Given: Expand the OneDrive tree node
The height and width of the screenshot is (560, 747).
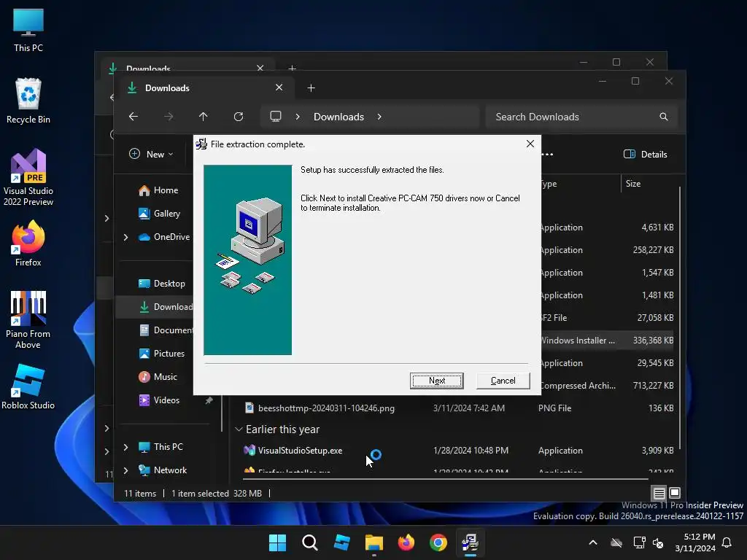Looking at the screenshot, I should tap(125, 237).
